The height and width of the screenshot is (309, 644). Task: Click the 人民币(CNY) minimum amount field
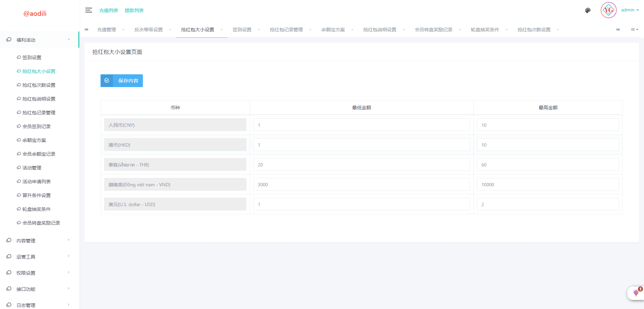(x=361, y=125)
